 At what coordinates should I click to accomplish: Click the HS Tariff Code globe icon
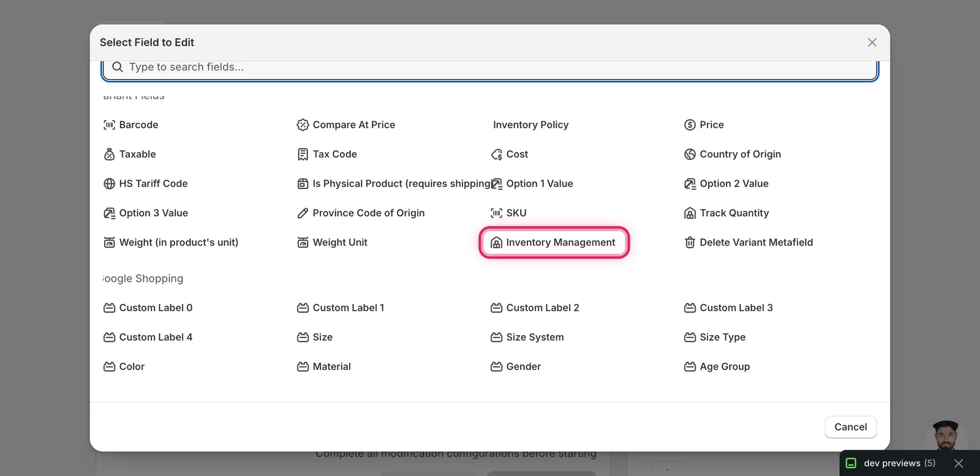[x=110, y=184]
